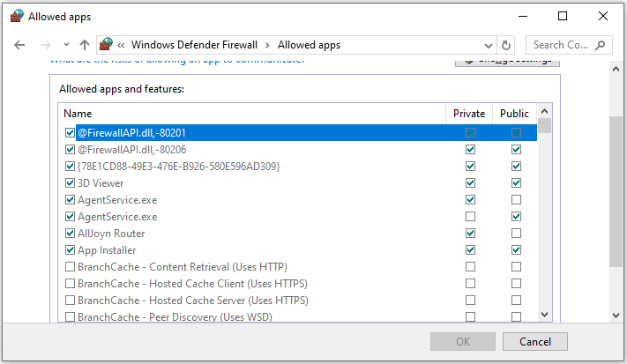The height and width of the screenshot is (364, 627).
Task: Toggle Private for 3D Viewer
Action: tap(470, 183)
